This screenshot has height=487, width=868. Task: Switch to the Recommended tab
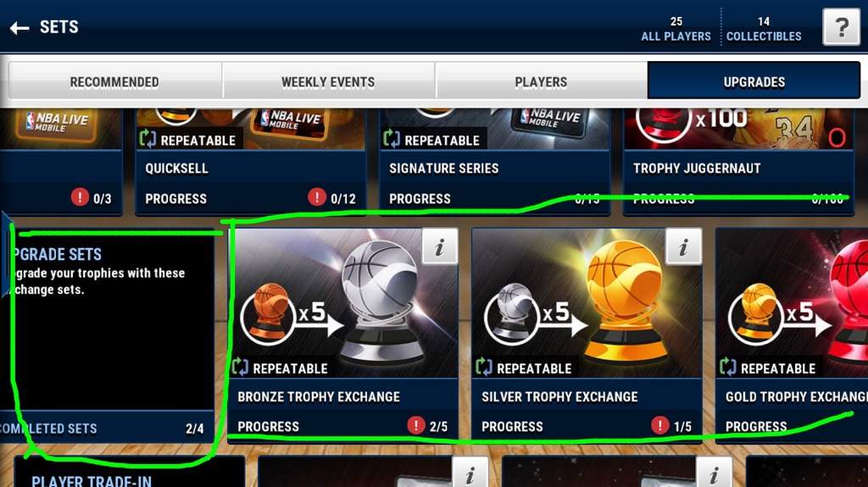114,82
